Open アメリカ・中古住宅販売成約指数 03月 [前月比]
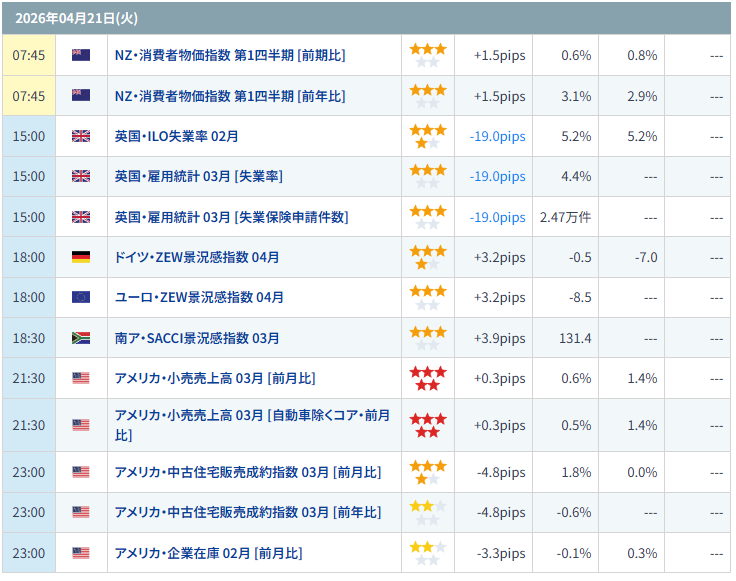The image size is (736, 581). [247, 472]
